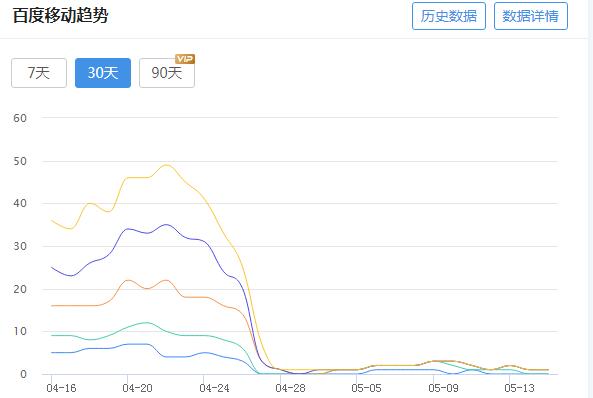
Task: Click the 百度移动趋势 chart title
Action: [x=61, y=16]
